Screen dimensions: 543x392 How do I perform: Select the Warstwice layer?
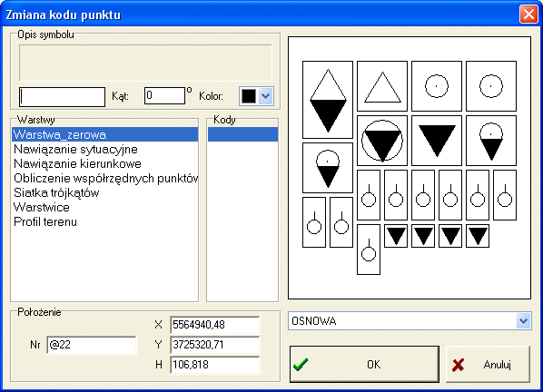click(105, 207)
